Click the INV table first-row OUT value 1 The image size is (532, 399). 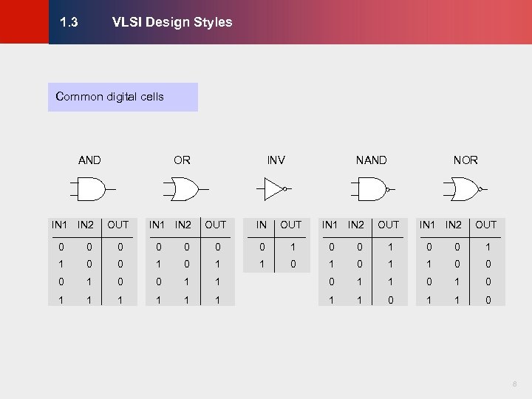click(293, 247)
